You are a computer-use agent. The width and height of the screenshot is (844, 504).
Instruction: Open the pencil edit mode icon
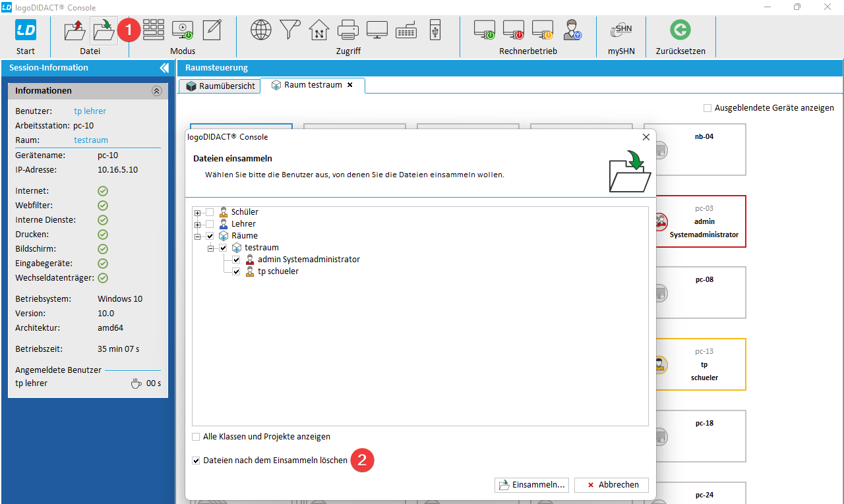(x=212, y=30)
